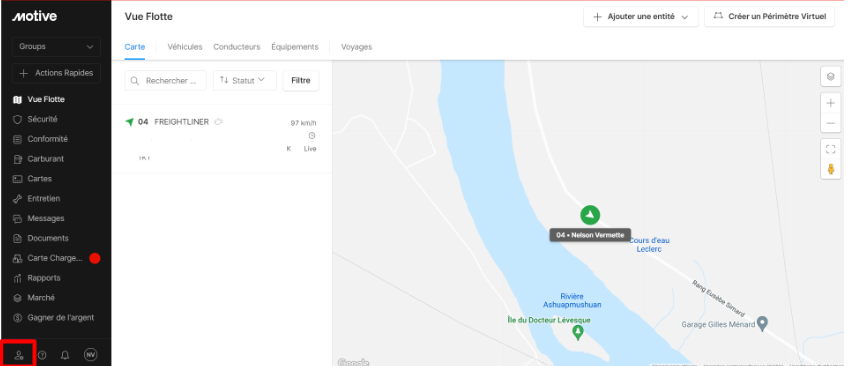Open the NV profile avatar
The width and height of the screenshot is (850, 366).
click(x=91, y=355)
